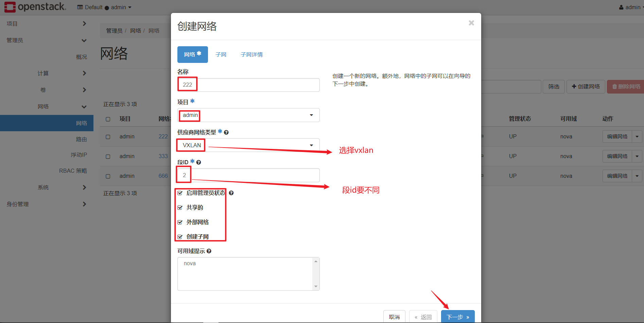The width and height of the screenshot is (644, 323).
Task: Click the 删除网络 trash button
Action: 626,87
